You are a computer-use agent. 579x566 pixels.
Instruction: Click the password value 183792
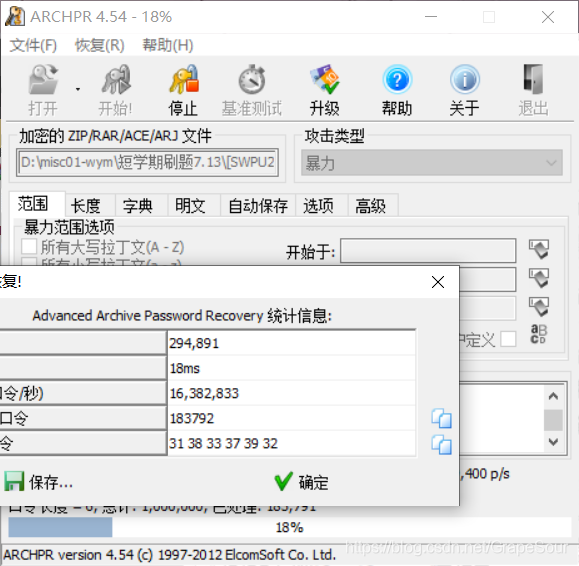(192, 419)
